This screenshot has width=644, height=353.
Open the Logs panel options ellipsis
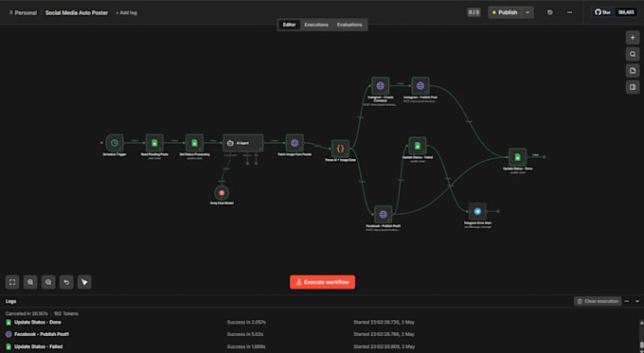tap(627, 301)
